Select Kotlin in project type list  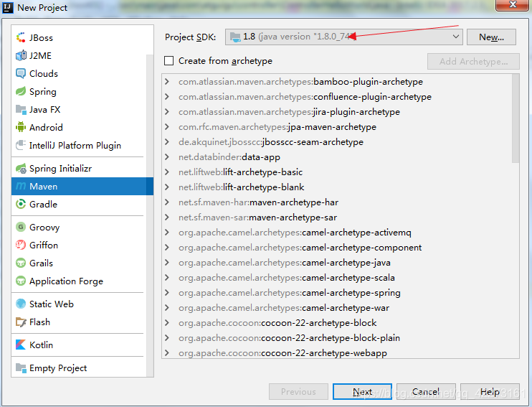click(x=79, y=345)
